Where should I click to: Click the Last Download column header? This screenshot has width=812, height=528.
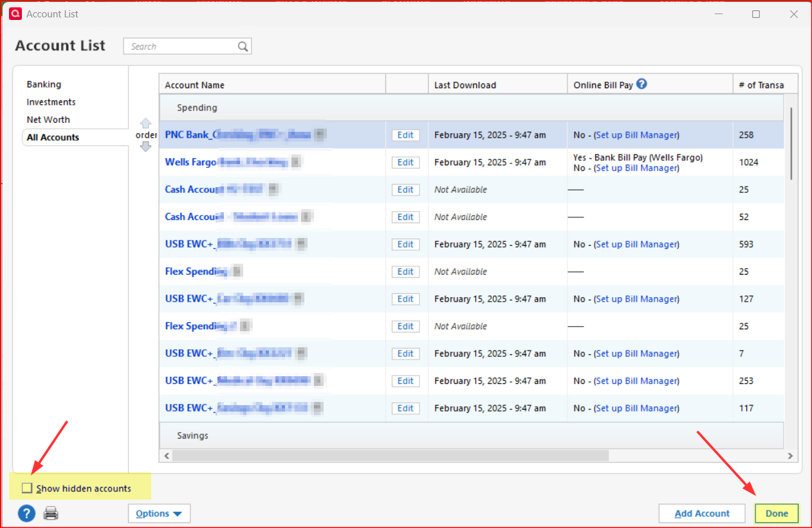click(x=497, y=85)
